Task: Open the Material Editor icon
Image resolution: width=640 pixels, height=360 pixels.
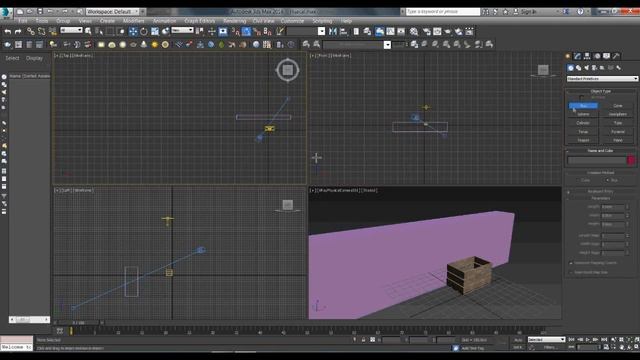Action: pos(414,31)
